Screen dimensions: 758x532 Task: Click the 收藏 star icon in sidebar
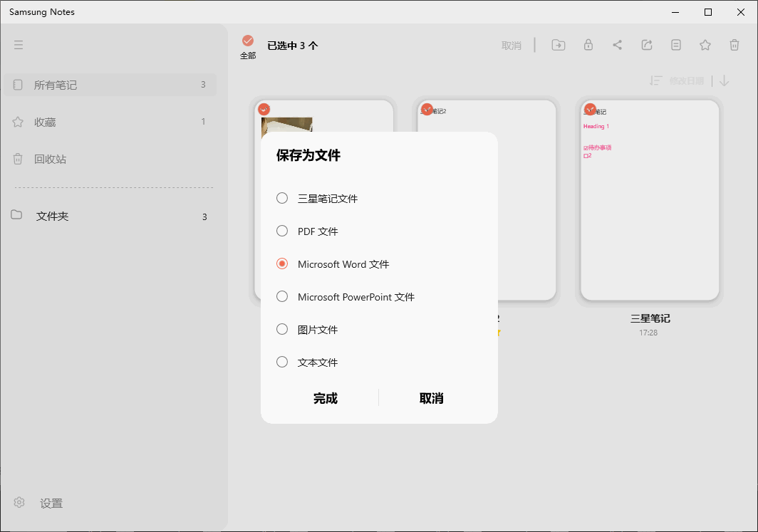[x=17, y=122]
